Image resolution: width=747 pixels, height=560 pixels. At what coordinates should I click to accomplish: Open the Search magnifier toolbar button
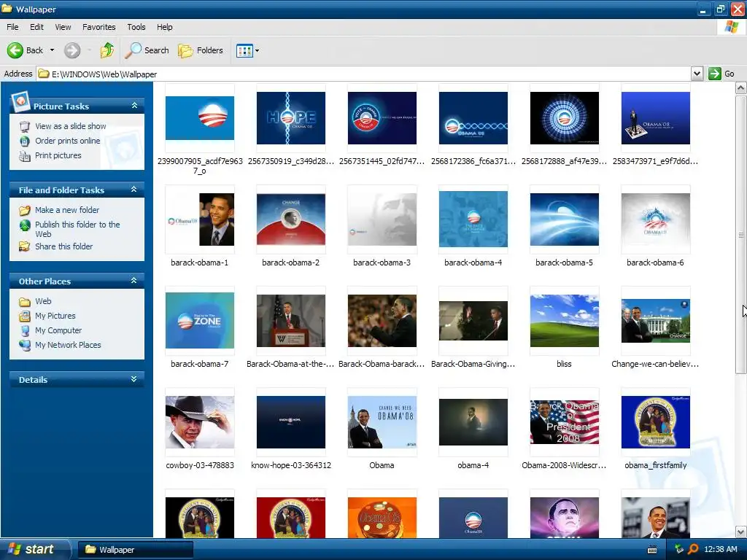click(x=147, y=50)
